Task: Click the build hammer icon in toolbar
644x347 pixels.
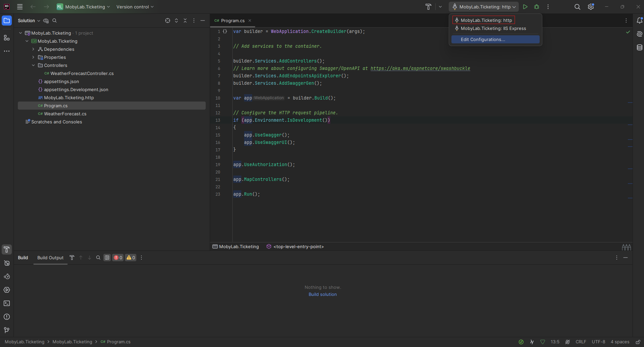Action: (428, 7)
